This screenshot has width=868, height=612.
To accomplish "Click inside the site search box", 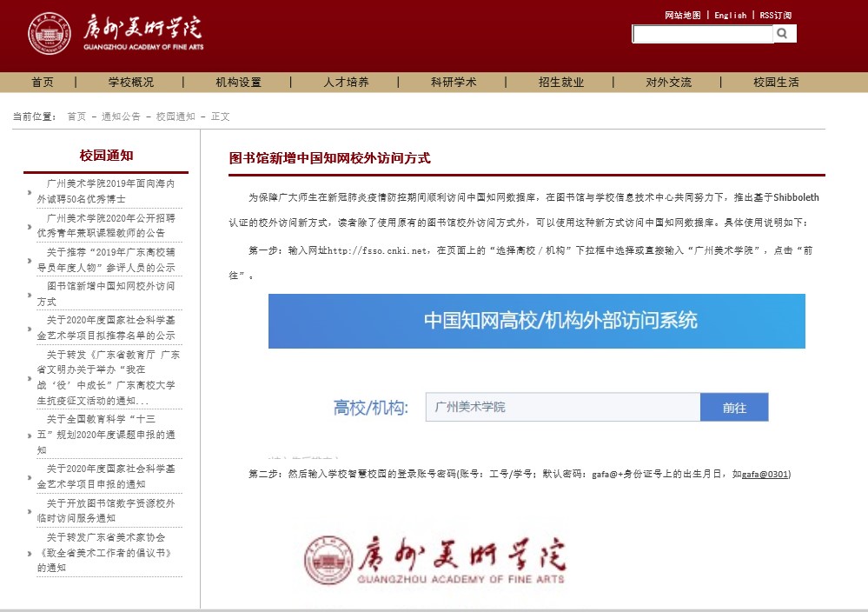I will click(702, 34).
